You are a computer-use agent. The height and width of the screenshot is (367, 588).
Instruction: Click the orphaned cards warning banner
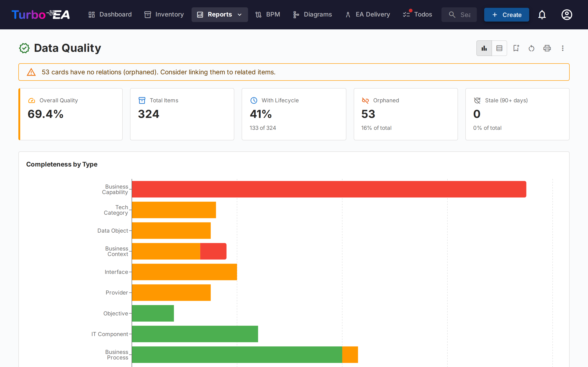(x=294, y=72)
